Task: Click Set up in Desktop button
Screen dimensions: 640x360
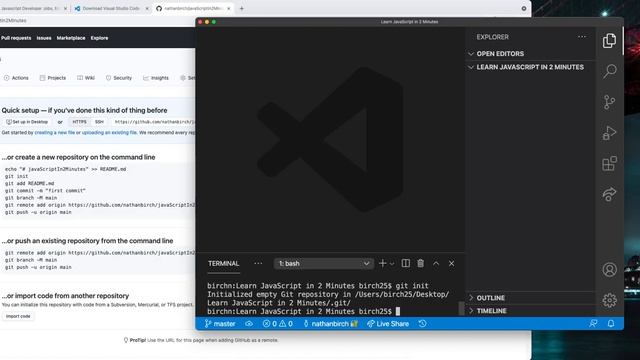Action: pos(27,122)
